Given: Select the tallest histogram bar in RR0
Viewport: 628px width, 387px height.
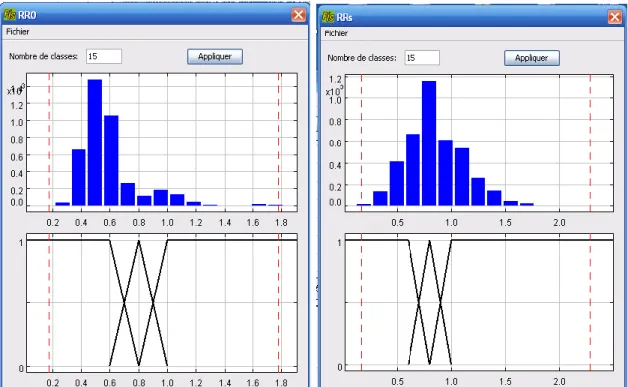Looking at the screenshot, I should (x=95, y=142).
